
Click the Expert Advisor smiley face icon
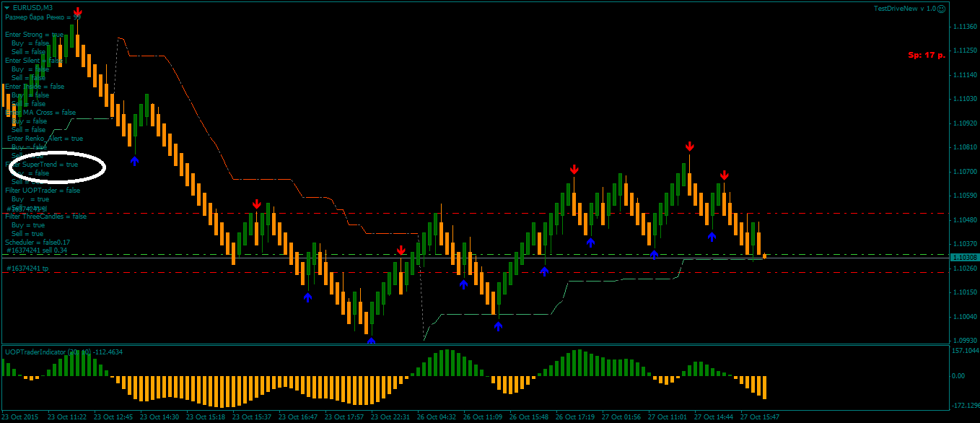(x=940, y=8)
